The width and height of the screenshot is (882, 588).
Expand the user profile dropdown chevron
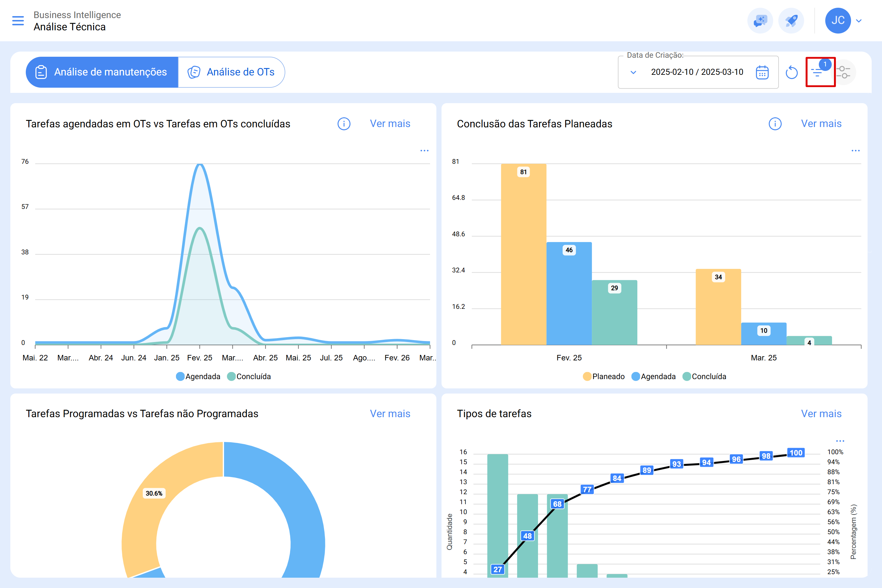pyautogui.click(x=859, y=21)
